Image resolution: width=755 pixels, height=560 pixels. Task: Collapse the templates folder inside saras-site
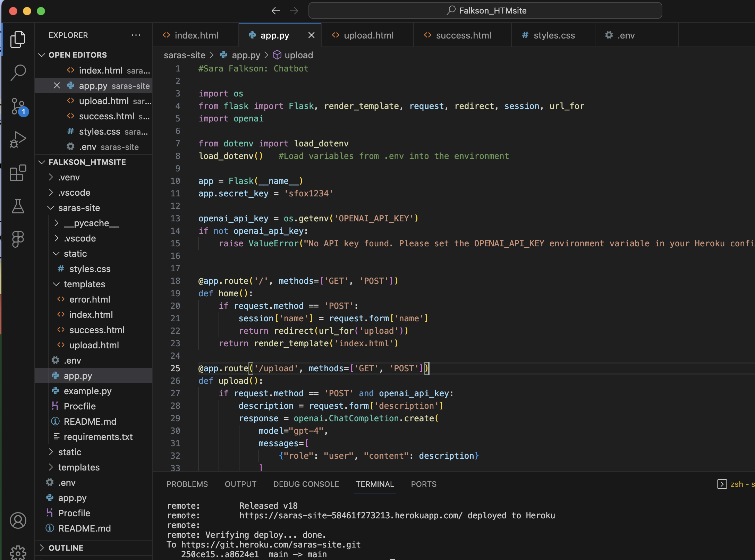[56, 284]
